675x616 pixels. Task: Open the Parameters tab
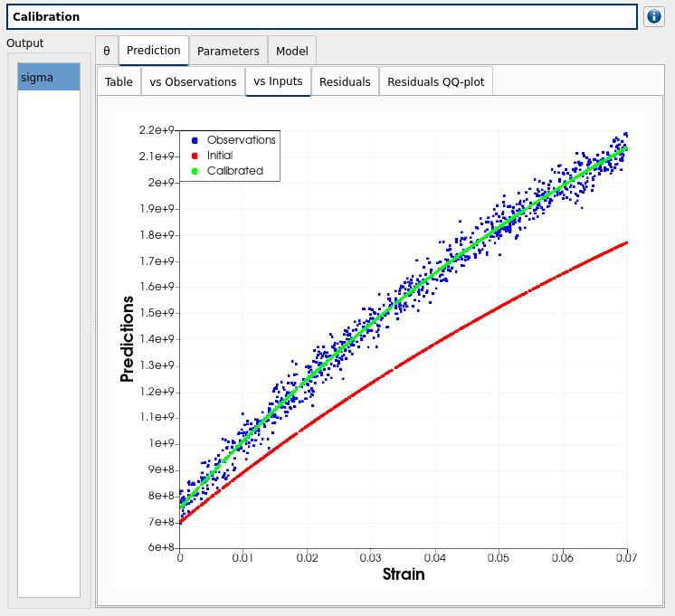[x=228, y=51]
